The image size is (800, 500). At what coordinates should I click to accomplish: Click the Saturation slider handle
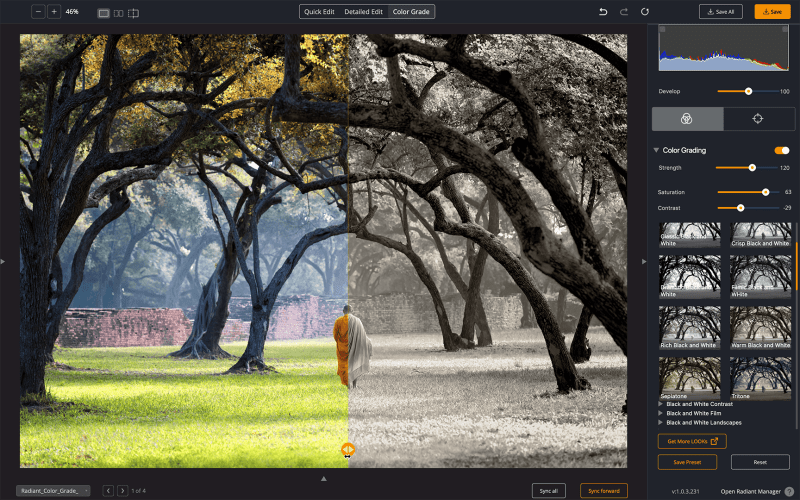point(766,191)
